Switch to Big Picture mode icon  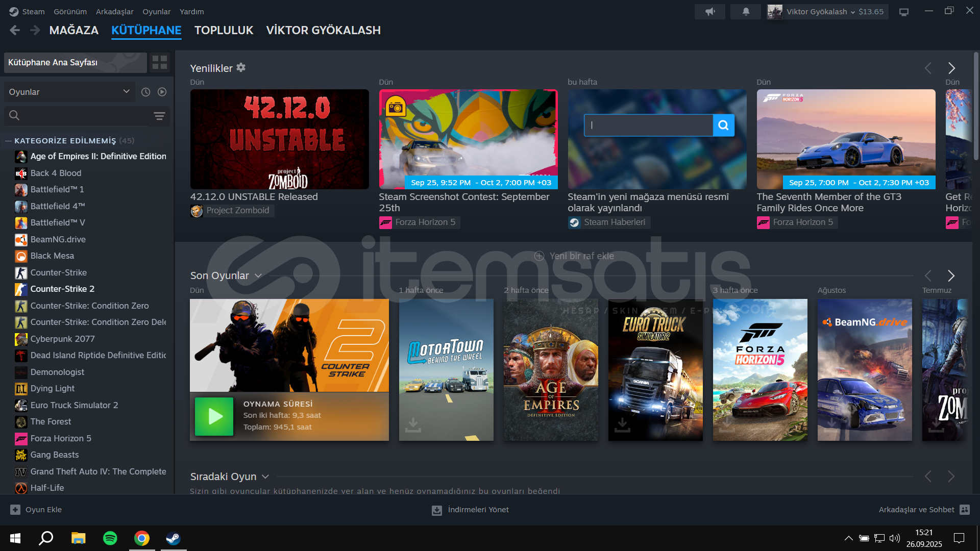(x=904, y=12)
